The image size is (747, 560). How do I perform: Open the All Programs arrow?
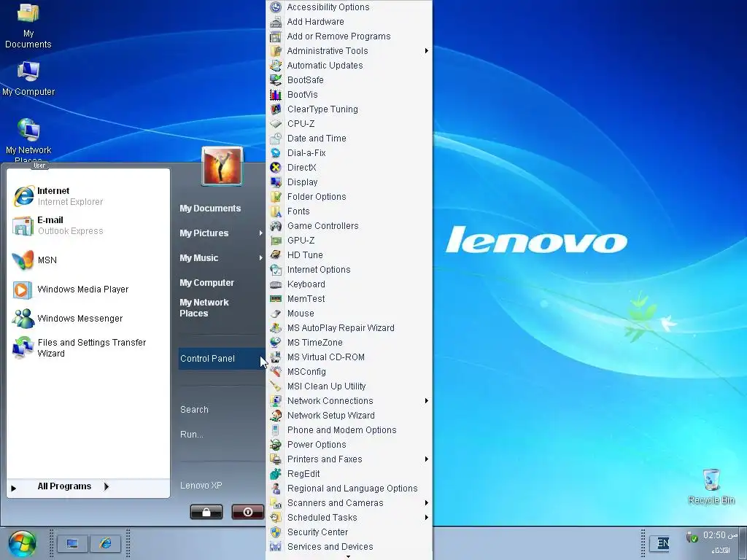[x=107, y=486]
